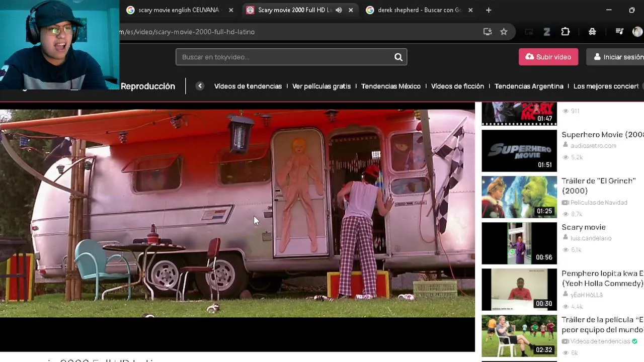Click the 4.4k views count
This screenshot has height=362, width=644.
point(577,307)
